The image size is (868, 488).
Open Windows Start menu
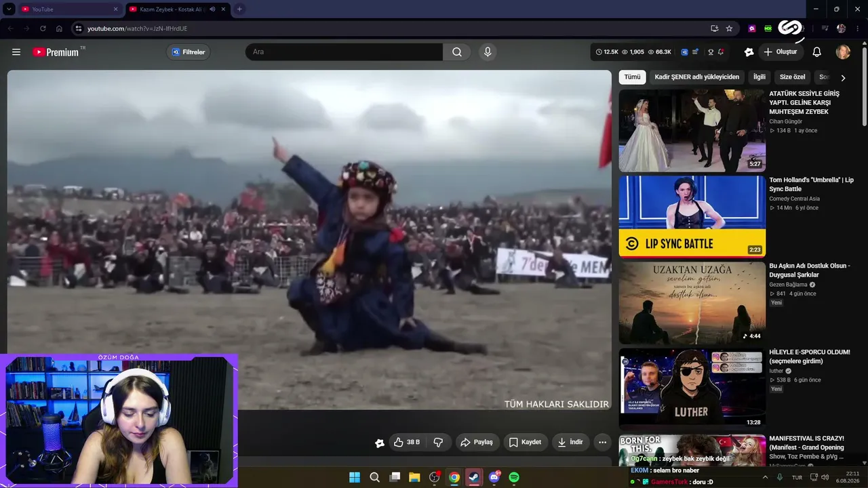tap(355, 477)
